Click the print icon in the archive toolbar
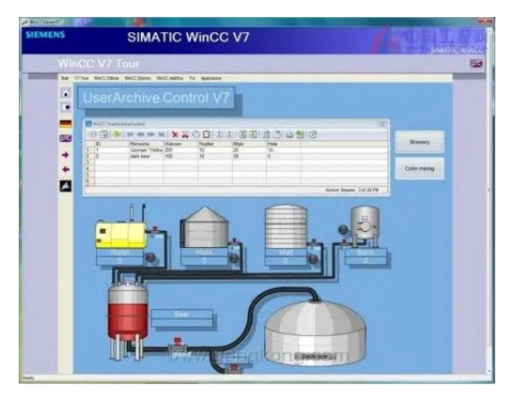The width and height of the screenshot is (532, 417). (289, 135)
